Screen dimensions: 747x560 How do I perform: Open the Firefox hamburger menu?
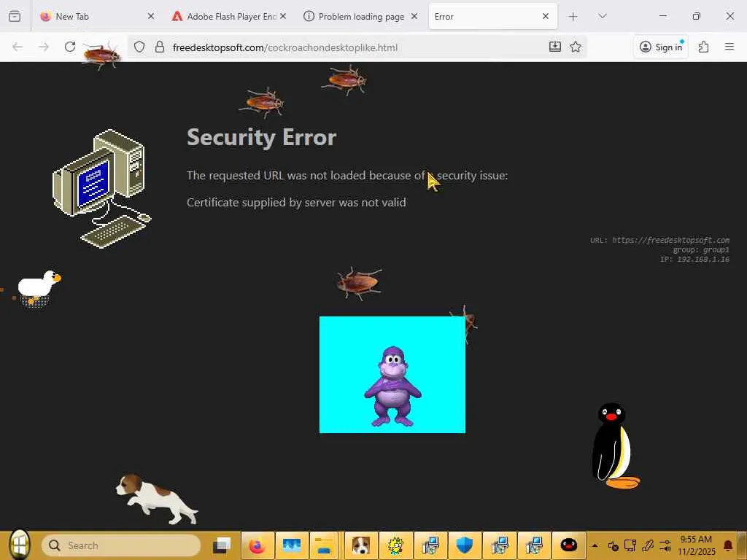point(729,47)
